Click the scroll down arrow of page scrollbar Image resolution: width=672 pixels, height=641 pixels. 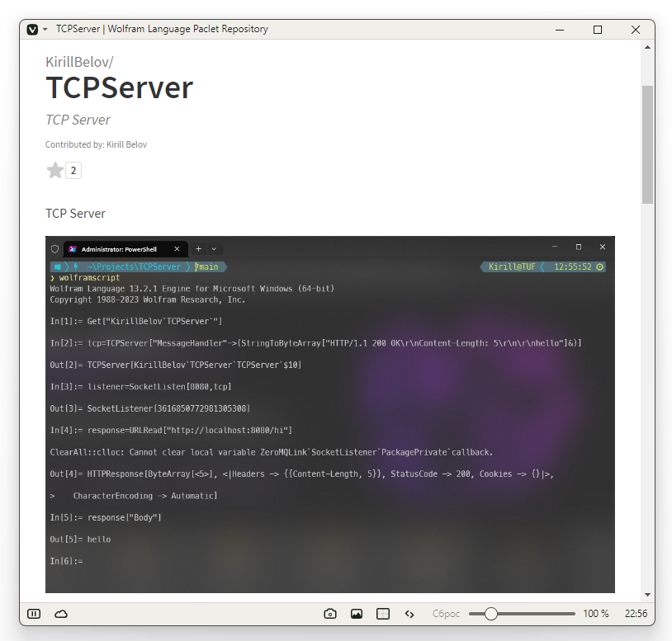(647, 595)
